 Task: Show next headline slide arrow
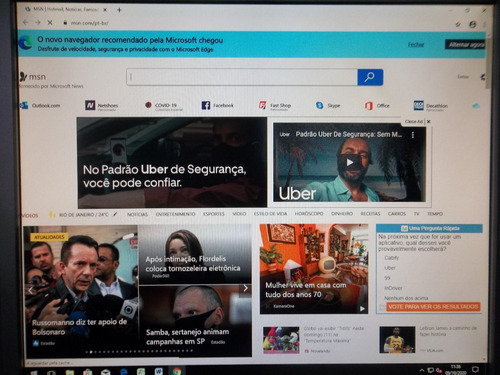245,288
